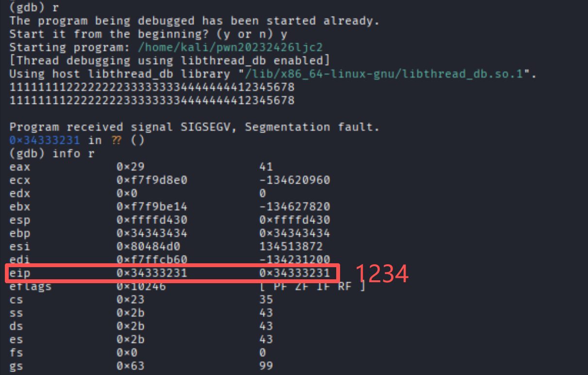Click the eflags value 0x10246
588x375 pixels.
pyautogui.click(x=141, y=287)
